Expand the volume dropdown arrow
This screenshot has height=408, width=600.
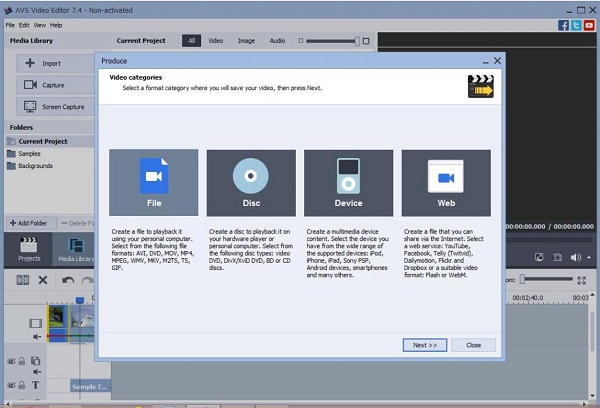[x=589, y=257]
